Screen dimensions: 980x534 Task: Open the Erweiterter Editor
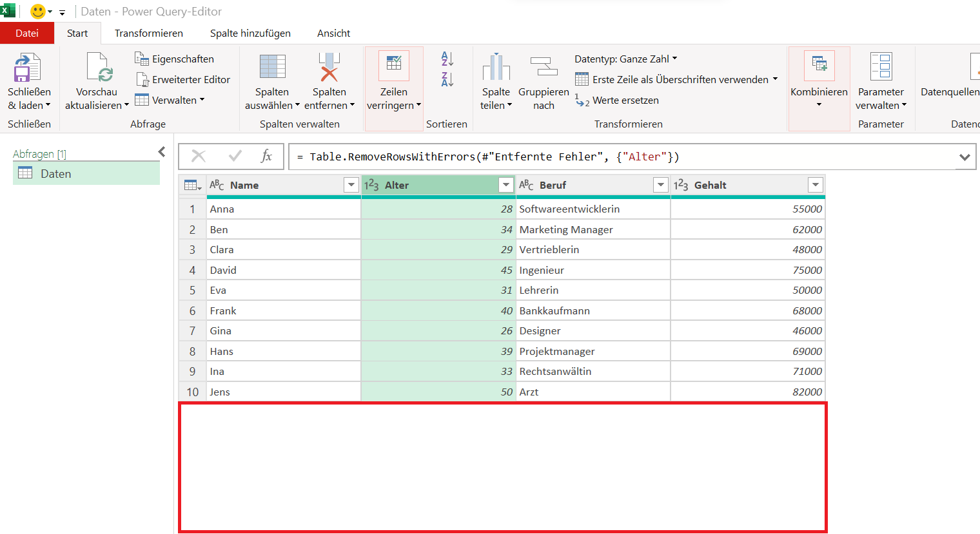[183, 79]
